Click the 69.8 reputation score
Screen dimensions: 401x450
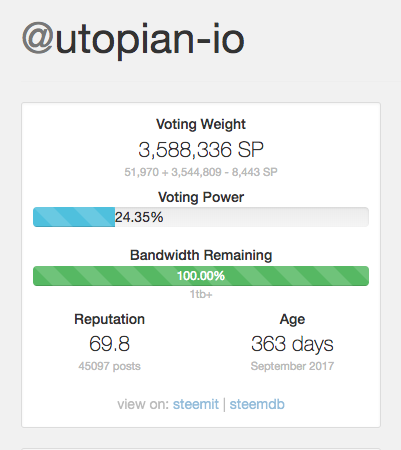click(109, 344)
